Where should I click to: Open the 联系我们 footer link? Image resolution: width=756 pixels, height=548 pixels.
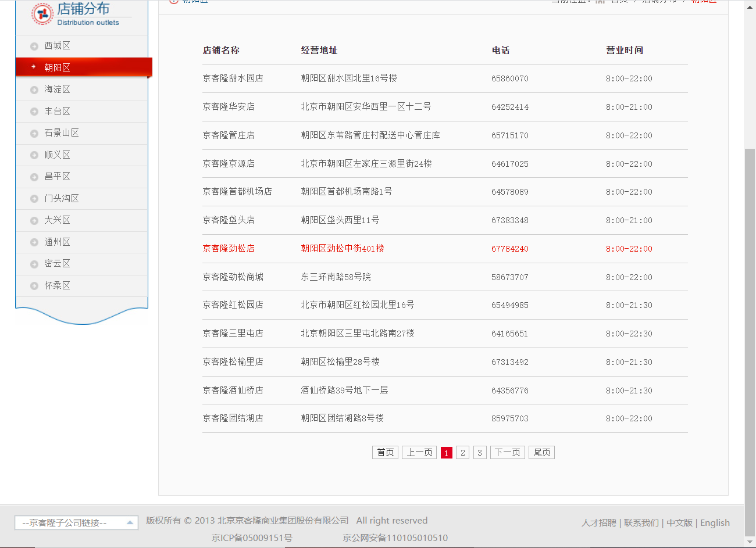[x=641, y=523]
